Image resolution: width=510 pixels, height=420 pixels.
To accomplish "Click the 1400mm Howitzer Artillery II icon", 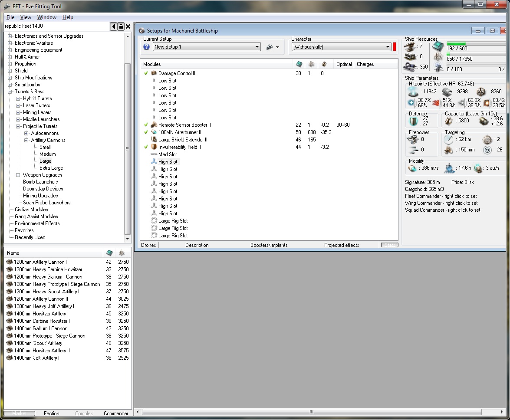I will (9, 351).
